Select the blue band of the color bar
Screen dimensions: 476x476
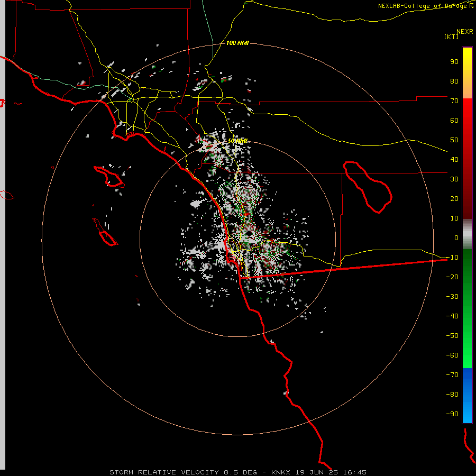pos(467,396)
